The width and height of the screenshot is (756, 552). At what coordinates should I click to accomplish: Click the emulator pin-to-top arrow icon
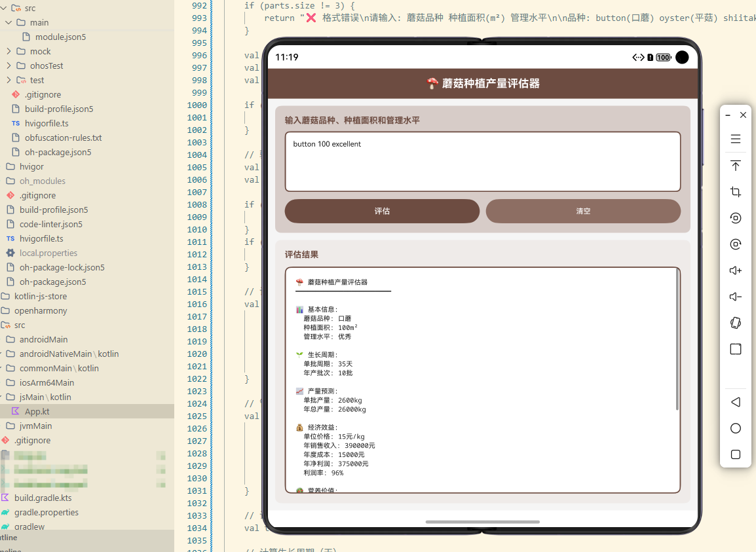pos(735,166)
